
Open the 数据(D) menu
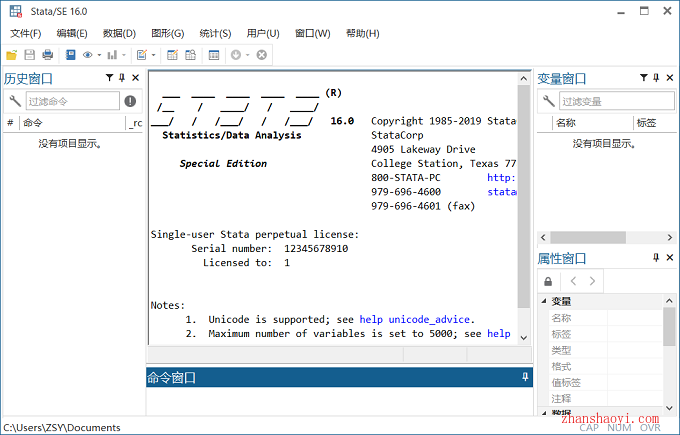click(119, 33)
